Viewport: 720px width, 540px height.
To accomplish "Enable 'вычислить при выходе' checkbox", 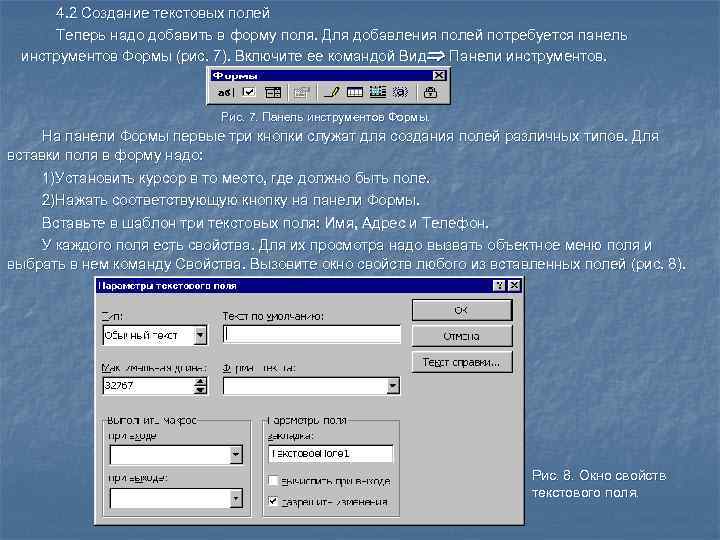I will click(273, 480).
